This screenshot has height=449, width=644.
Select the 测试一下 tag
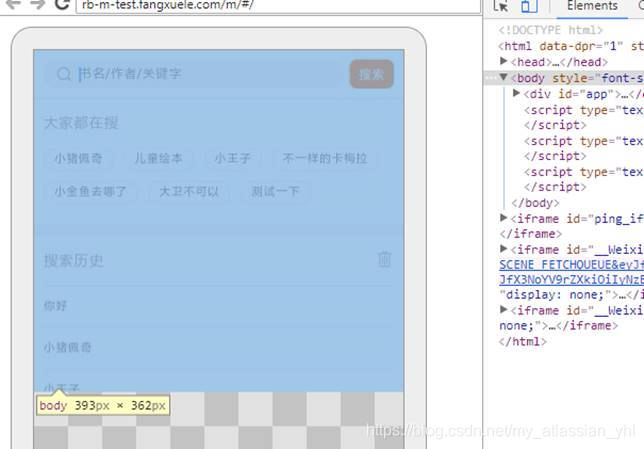pos(275,191)
